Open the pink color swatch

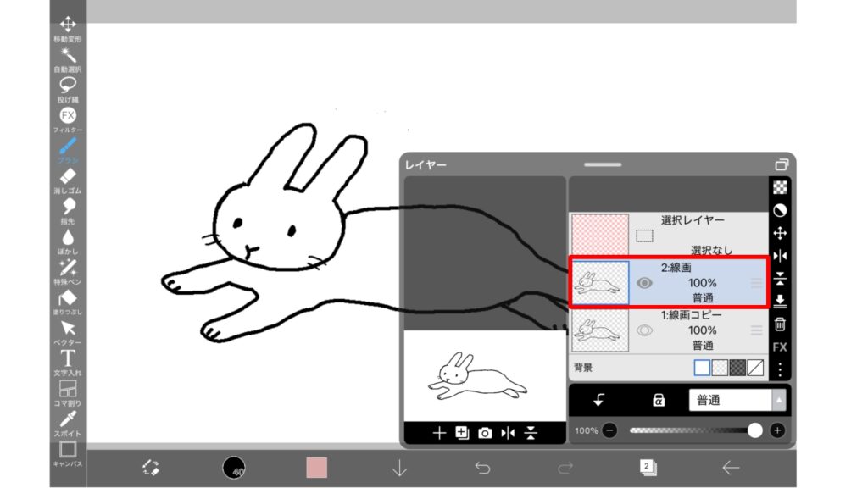(x=316, y=467)
